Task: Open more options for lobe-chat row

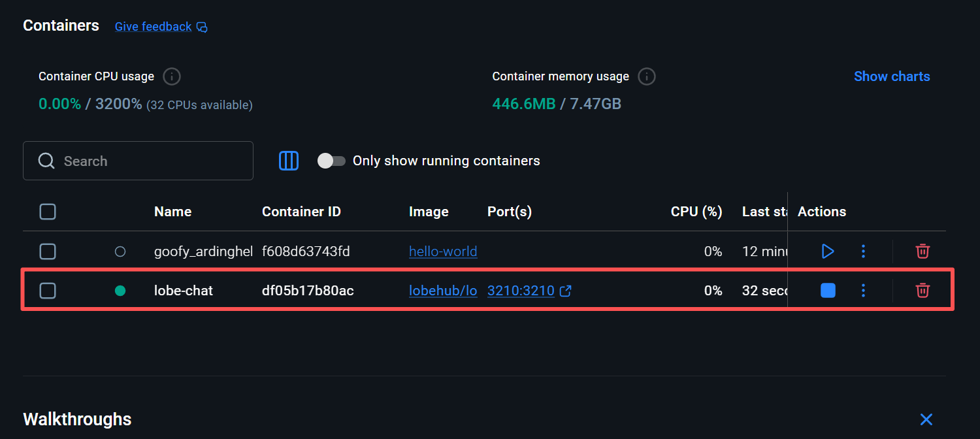Action: coord(863,291)
